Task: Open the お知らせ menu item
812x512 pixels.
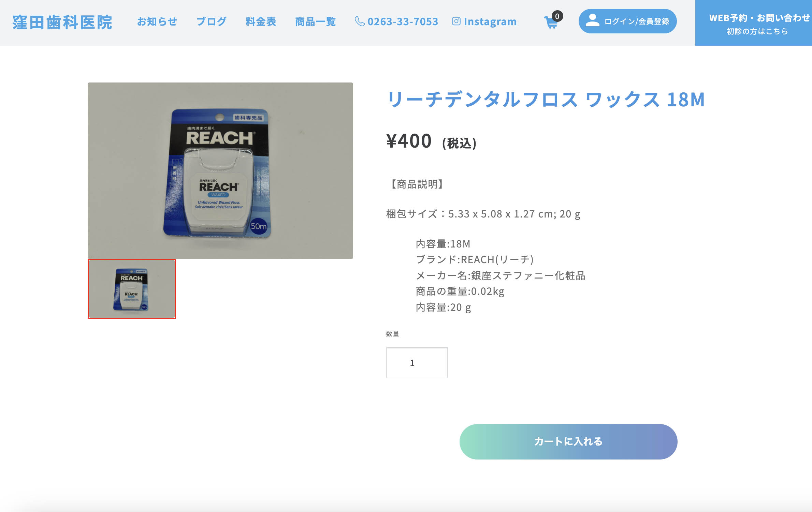Action: (157, 21)
